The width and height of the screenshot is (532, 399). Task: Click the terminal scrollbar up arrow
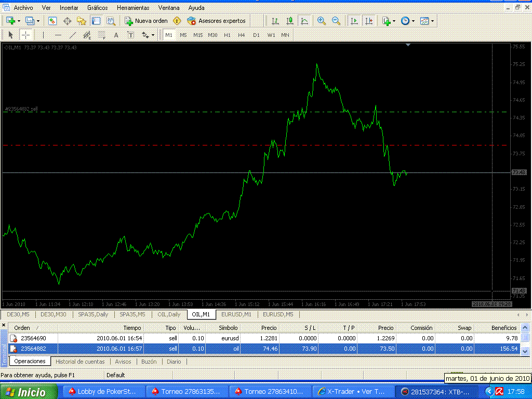pos(525,328)
